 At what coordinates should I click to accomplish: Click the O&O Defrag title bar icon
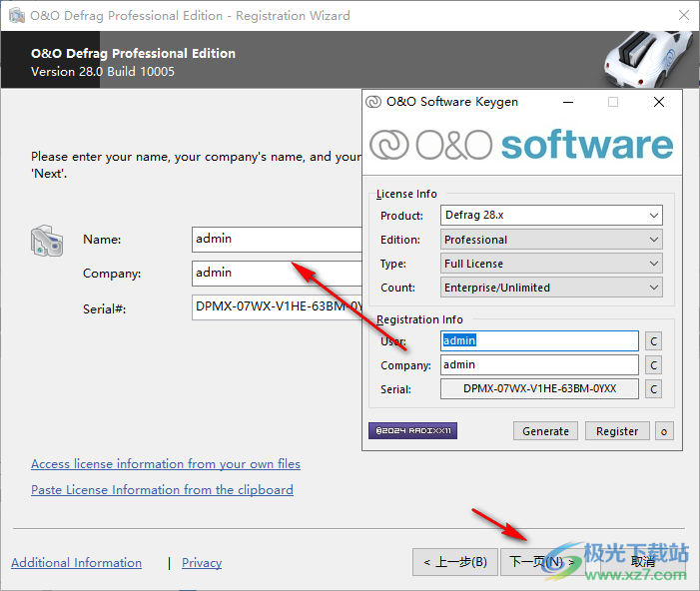(15, 15)
